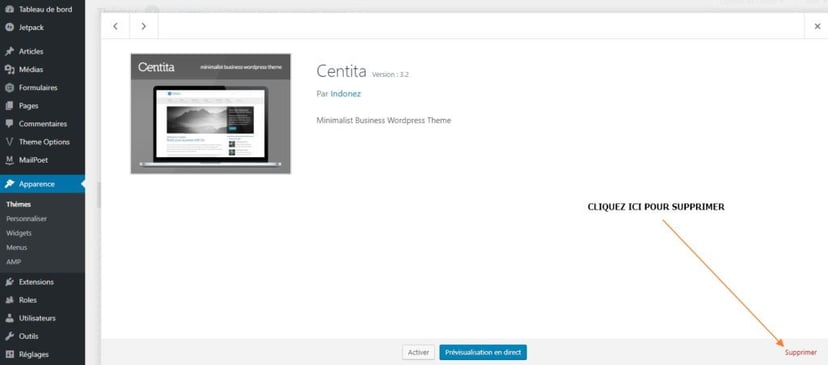Click the Articles pushpin icon
Image resolution: width=828 pixels, height=365 pixels.
[9, 51]
